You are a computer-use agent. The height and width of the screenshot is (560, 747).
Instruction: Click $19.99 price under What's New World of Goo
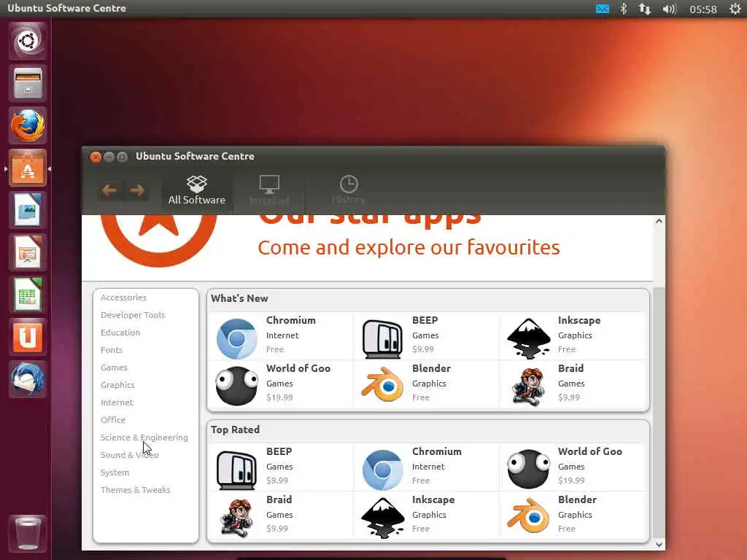279,397
